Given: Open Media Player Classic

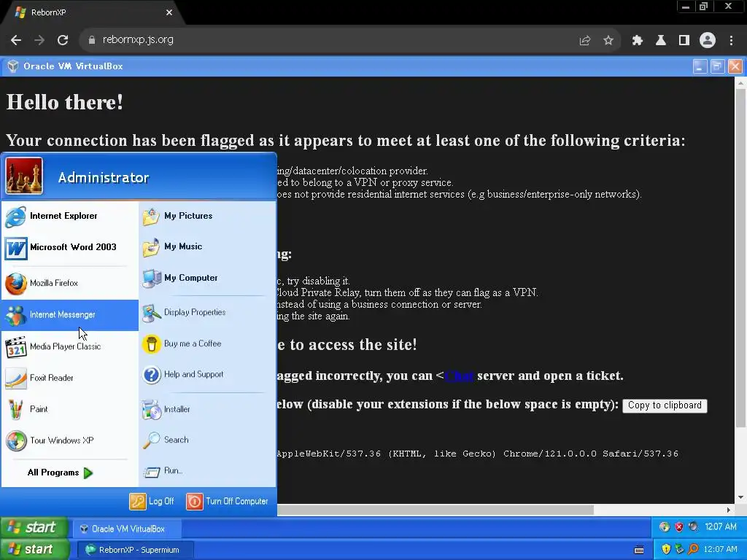Looking at the screenshot, I should pos(69,346).
